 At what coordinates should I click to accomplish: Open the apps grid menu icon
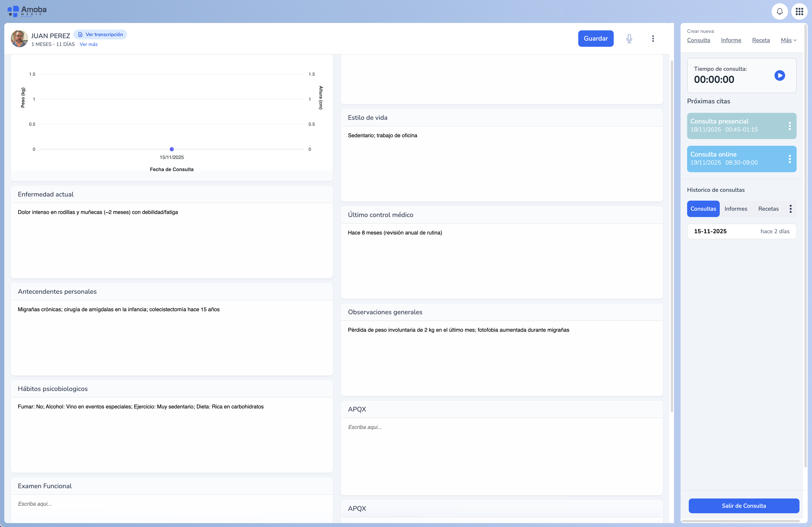coord(799,12)
